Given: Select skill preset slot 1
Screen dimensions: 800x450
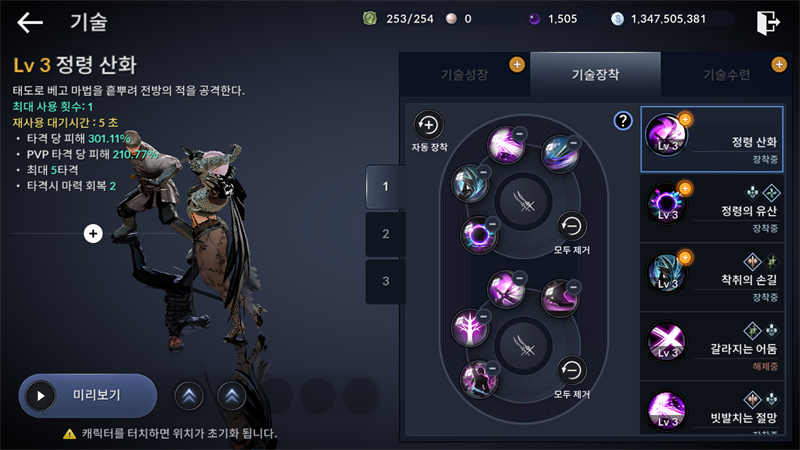Looking at the screenshot, I should 386,187.
